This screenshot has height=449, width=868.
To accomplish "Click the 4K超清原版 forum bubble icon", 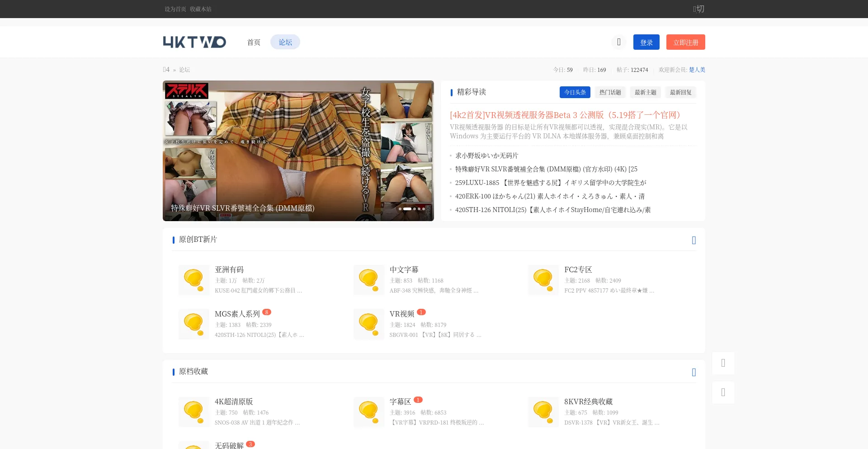I will tap(194, 412).
